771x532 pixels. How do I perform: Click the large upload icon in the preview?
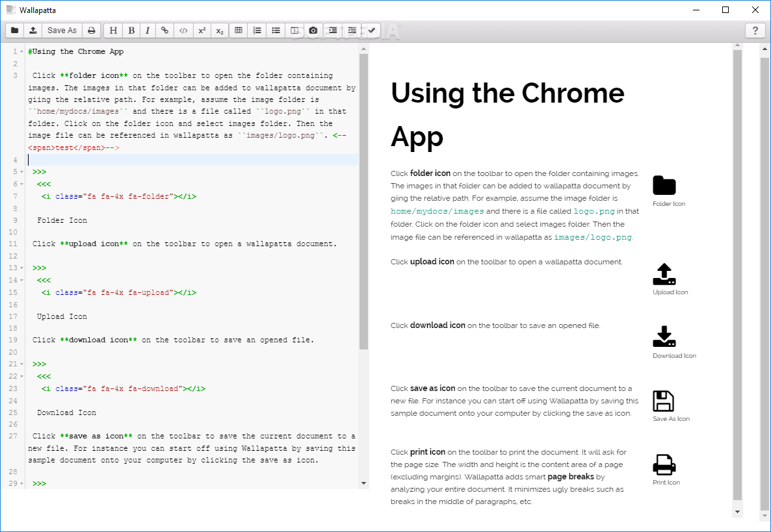[x=664, y=274]
